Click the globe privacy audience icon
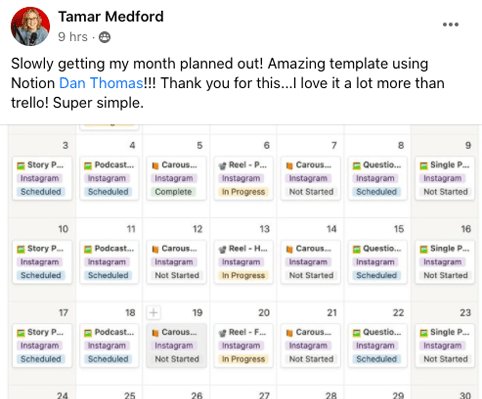The height and width of the screenshot is (399, 482). point(104,37)
